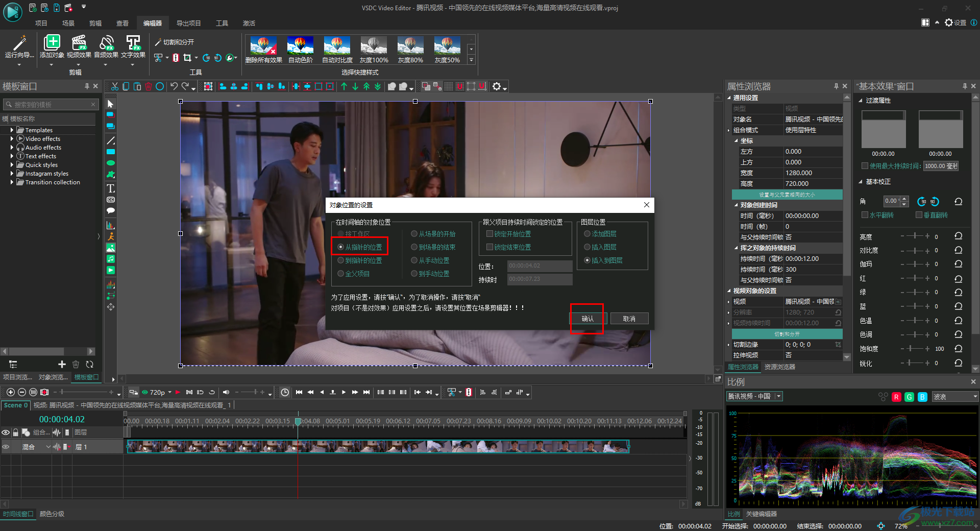Click the 'Cutting and splitting' teal button in properties
980x531 pixels.
pos(787,334)
